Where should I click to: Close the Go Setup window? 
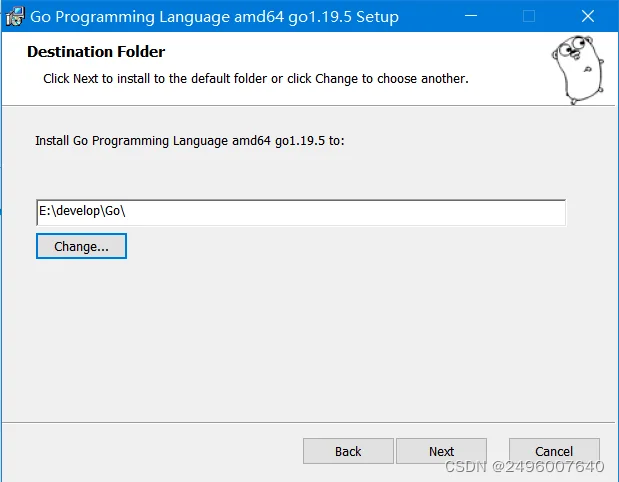coord(588,16)
